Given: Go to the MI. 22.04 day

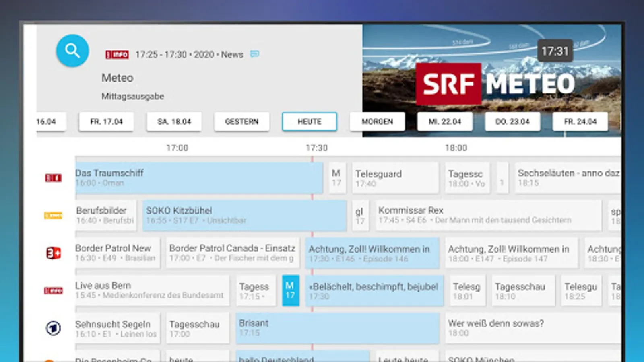Looking at the screenshot, I should tap(445, 121).
